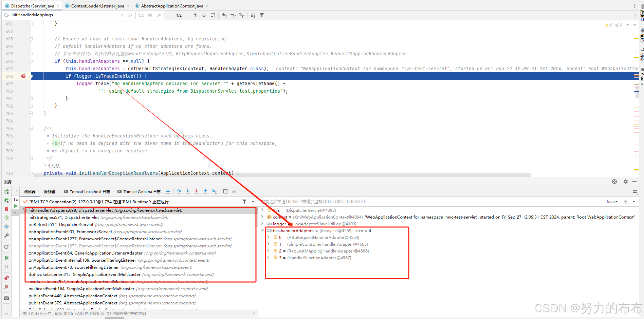
Task: Expand the logger variable node
Action: click(262, 224)
